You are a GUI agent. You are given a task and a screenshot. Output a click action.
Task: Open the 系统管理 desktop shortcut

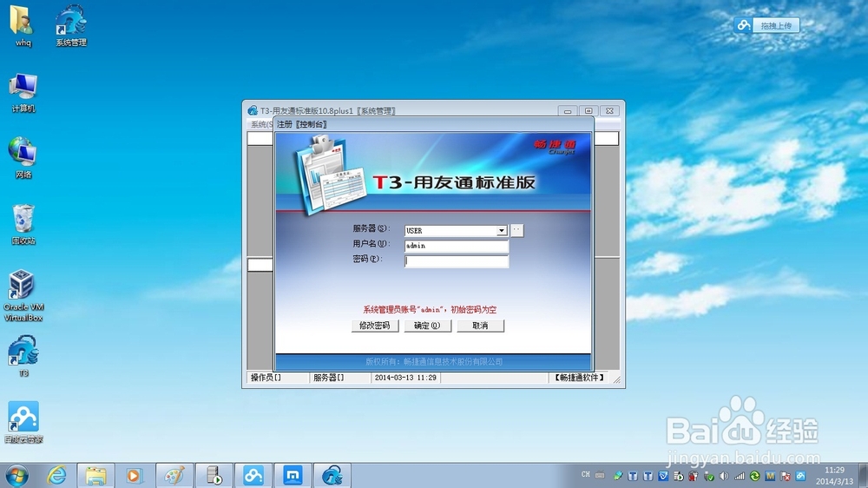(x=71, y=25)
